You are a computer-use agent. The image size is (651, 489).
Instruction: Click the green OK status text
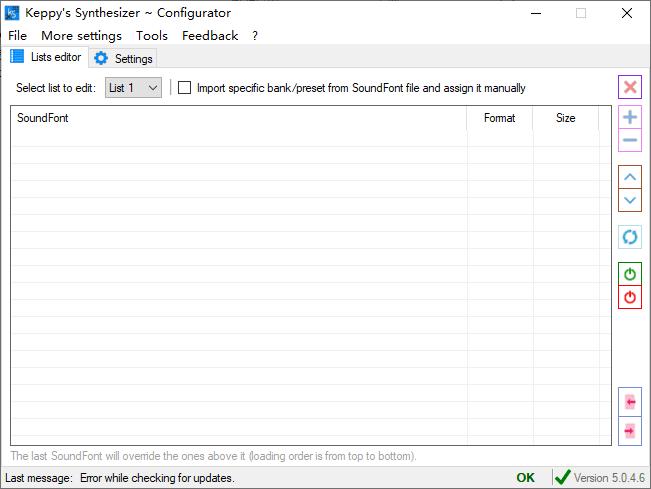point(526,478)
